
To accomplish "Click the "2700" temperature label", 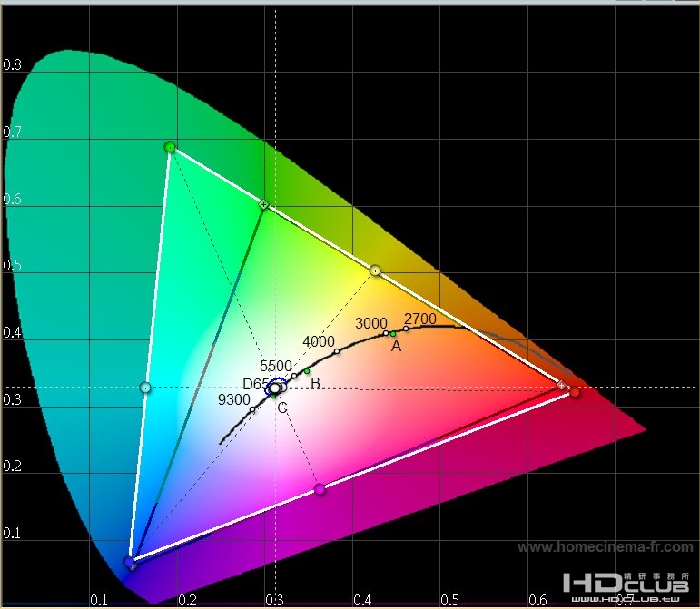I will 420,319.
